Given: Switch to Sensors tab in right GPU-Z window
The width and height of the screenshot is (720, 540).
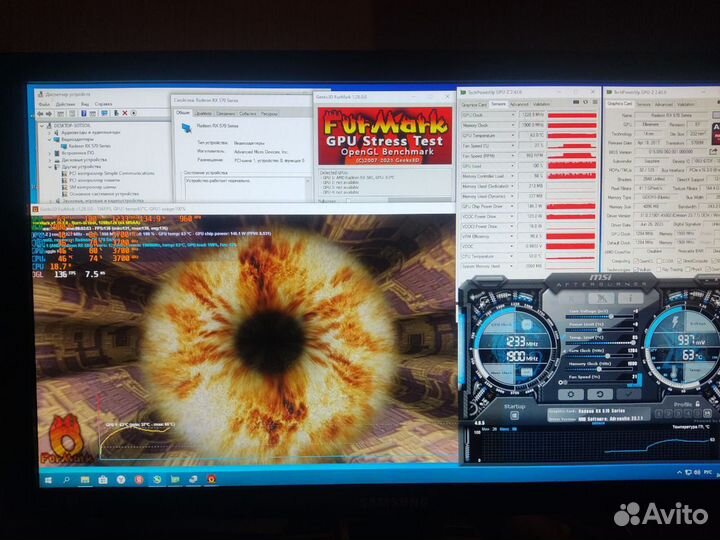Looking at the screenshot, I should 643,104.
